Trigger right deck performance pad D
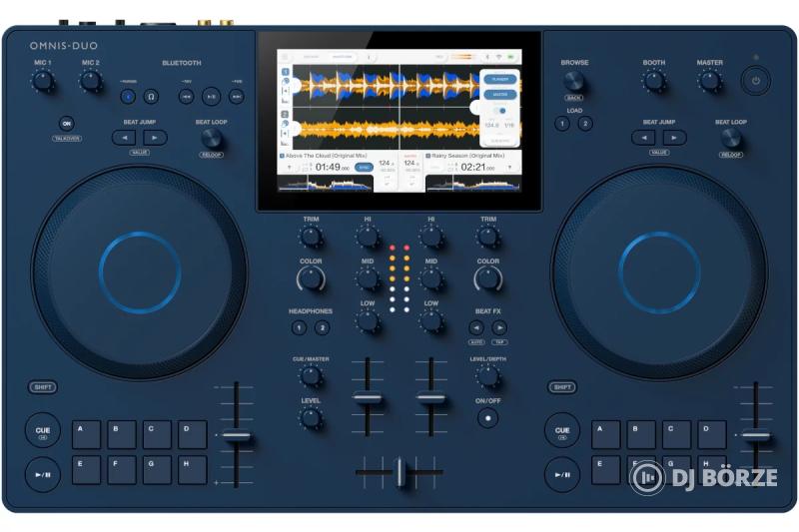The height and width of the screenshot is (532, 799). tap(712, 434)
